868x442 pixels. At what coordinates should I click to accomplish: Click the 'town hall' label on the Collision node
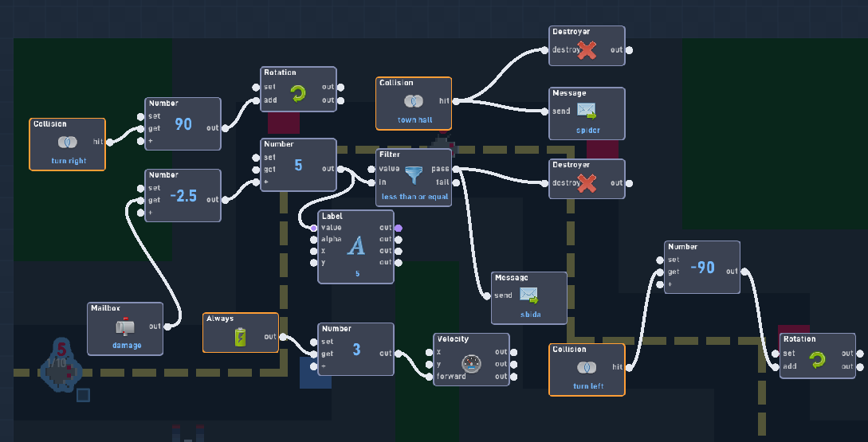point(414,120)
